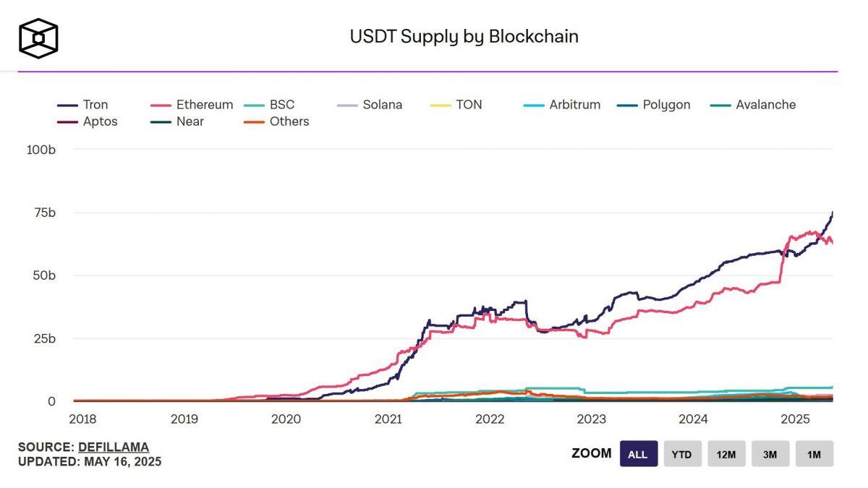Switch zoom to YTD view
This screenshot has width=868, height=488.
682,453
